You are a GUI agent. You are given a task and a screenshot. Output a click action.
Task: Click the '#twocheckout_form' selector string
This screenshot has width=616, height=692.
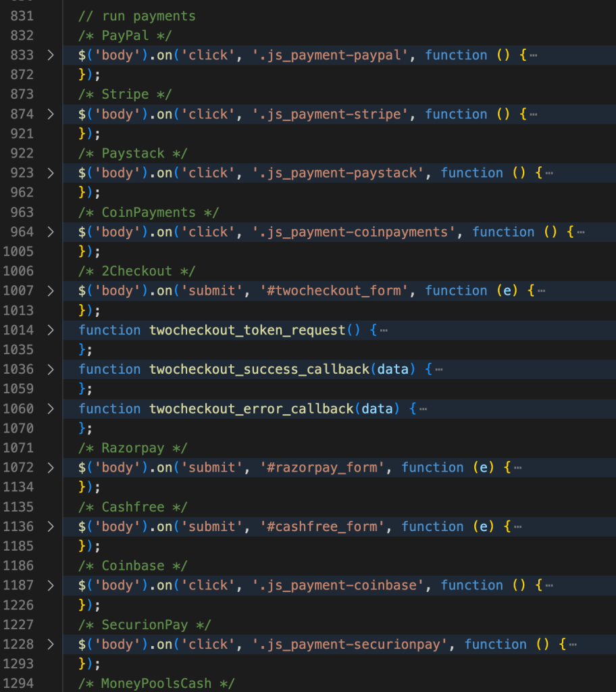(x=334, y=291)
